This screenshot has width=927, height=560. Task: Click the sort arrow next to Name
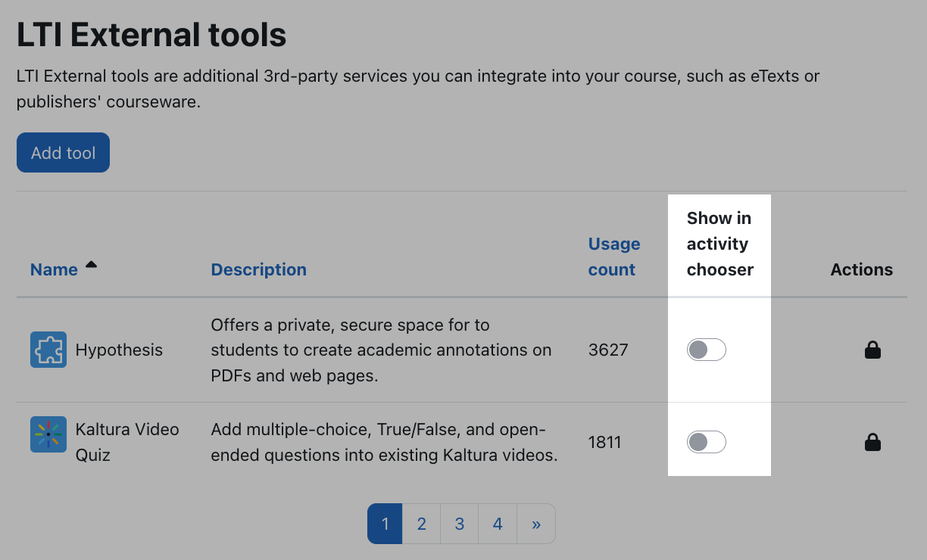tap(91, 265)
